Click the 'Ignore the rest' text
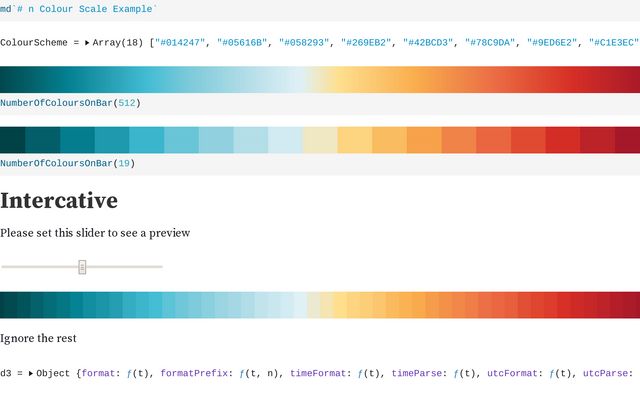 [x=38, y=338]
